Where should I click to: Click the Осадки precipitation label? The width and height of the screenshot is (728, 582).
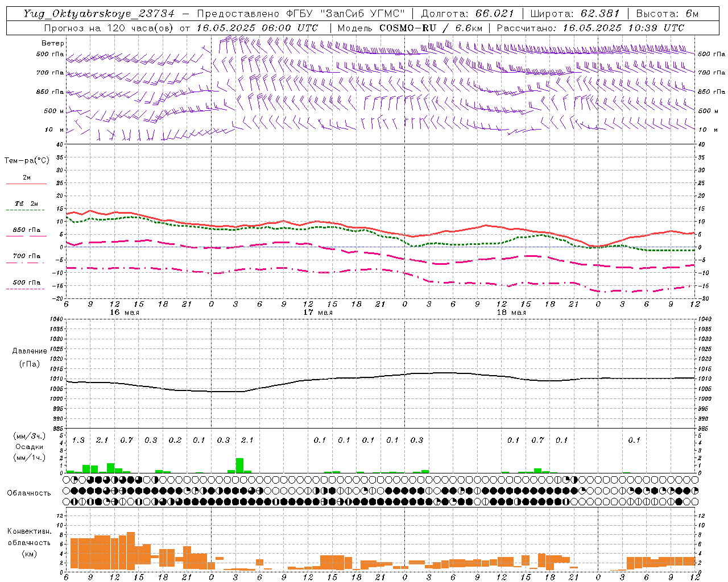[29, 447]
